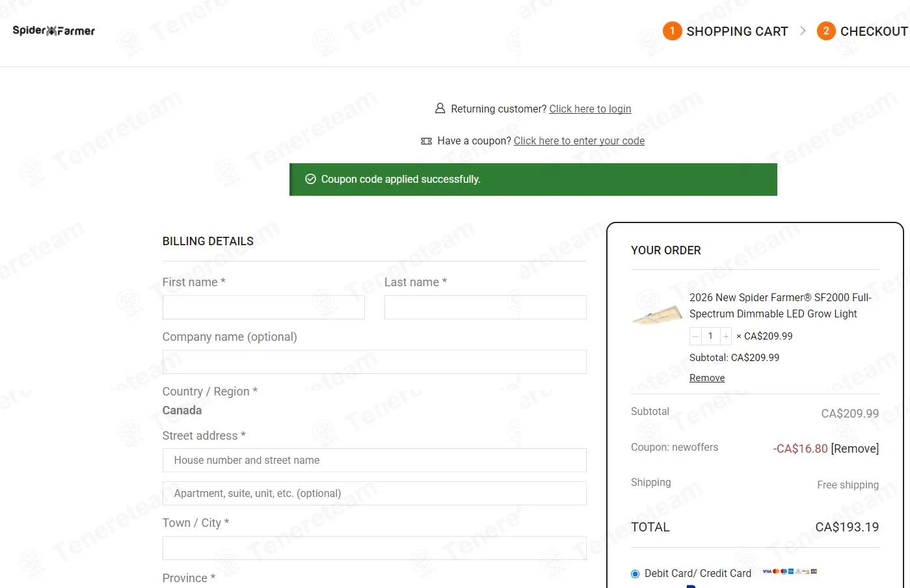The width and height of the screenshot is (910, 588).
Task: Remove the newoffers coupon
Action: pyautogui.click(x=855, y=448)
